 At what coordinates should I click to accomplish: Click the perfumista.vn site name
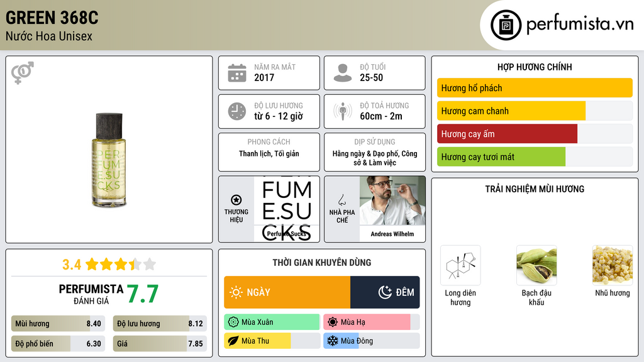[580, 25]
